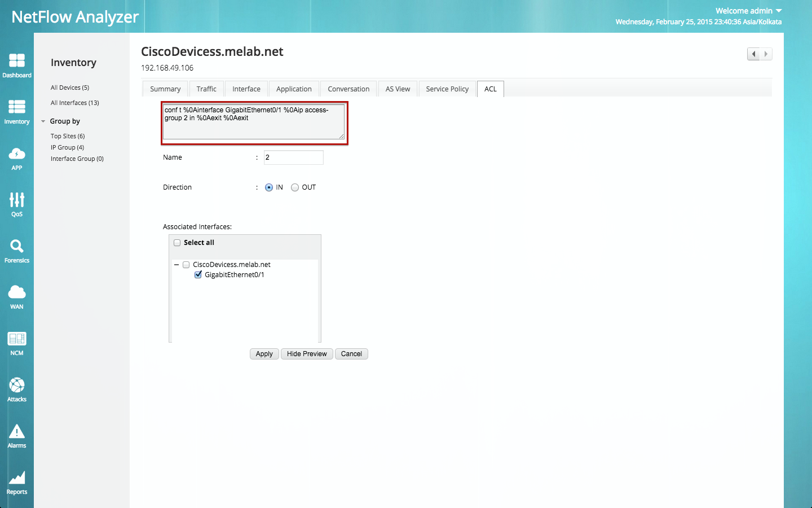Open the Welcome admin dropdown
This screenshot has height=508, width=812.
tap(748, 11)
